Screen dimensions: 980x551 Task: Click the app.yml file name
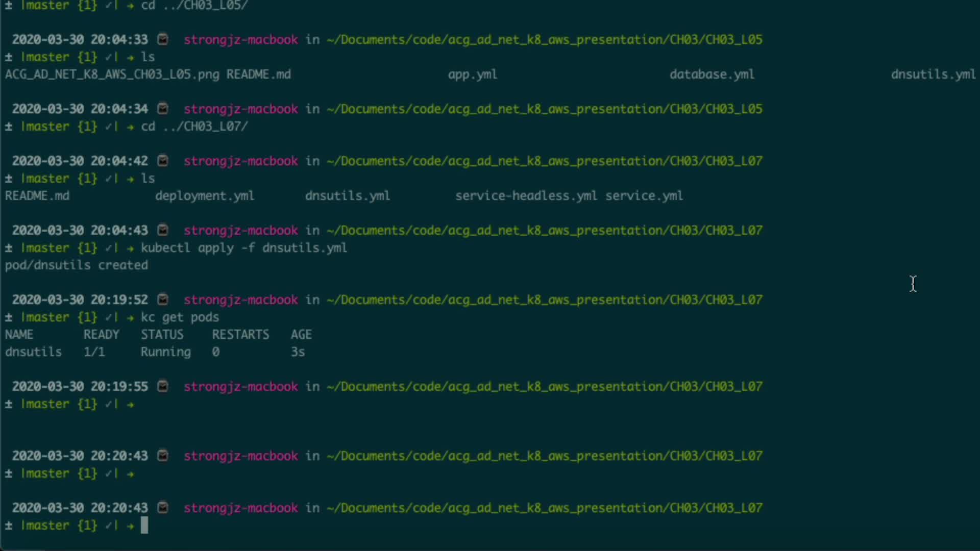pyautogui.click(x=472, y=74)
